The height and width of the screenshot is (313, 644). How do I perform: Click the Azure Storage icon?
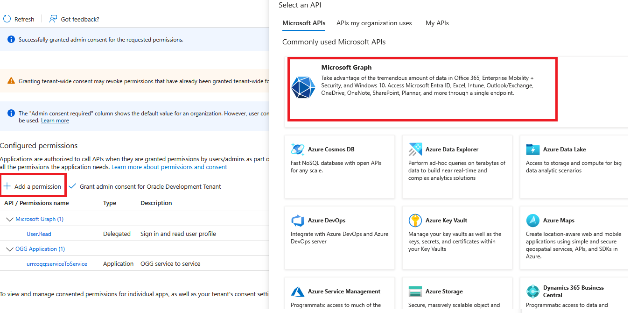pyautogui.click(x=415, y=291)
